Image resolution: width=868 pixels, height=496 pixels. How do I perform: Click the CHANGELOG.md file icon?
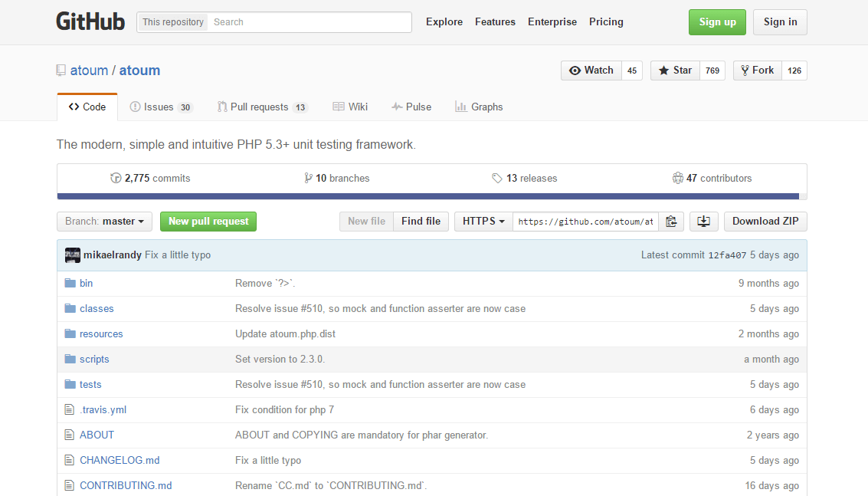coord(69,460)
